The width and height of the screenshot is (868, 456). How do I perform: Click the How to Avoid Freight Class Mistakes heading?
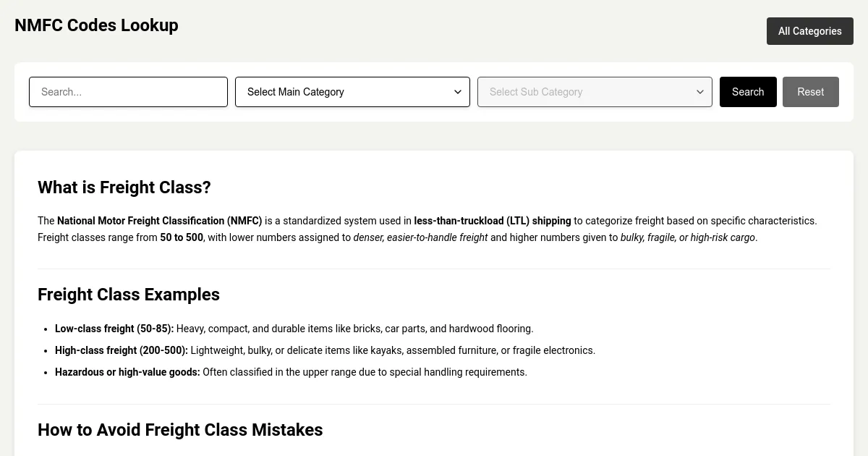[x=180, y=430]
